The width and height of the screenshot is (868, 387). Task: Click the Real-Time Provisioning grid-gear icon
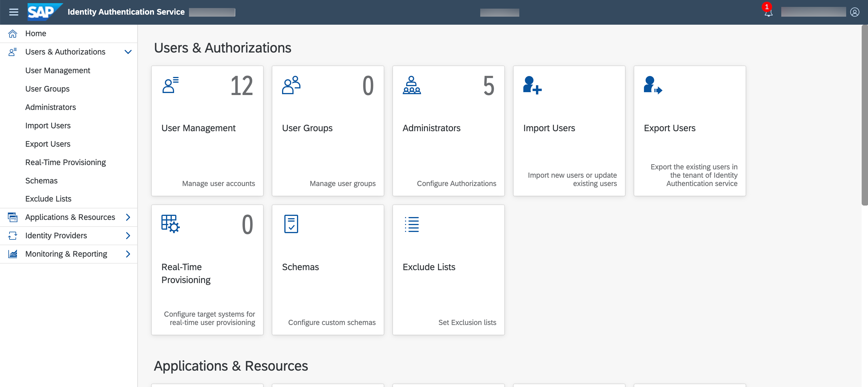[171, 224]
